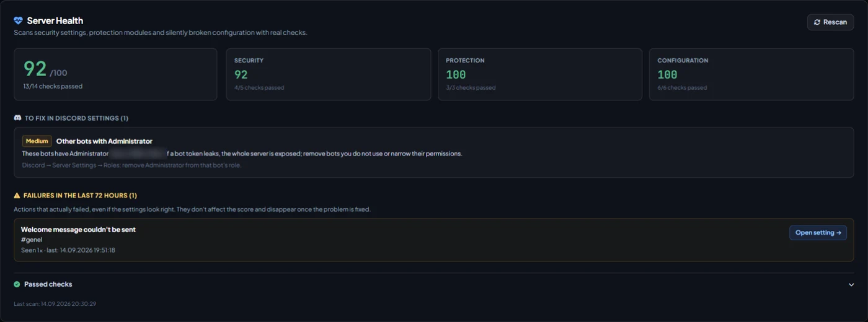Click "4/5 checks passed" under Security

point(259,87)
